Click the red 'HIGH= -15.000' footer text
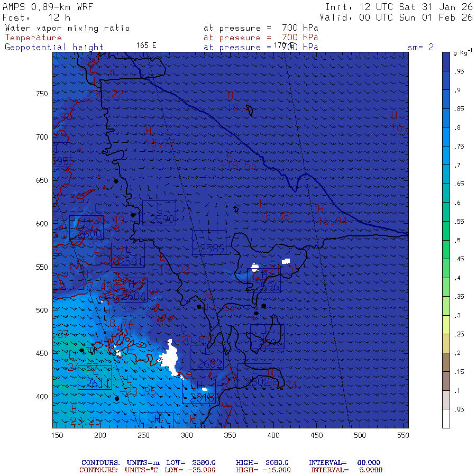Image resolution: width=476 pixels, height=476 pixels. tap(263, 470)
